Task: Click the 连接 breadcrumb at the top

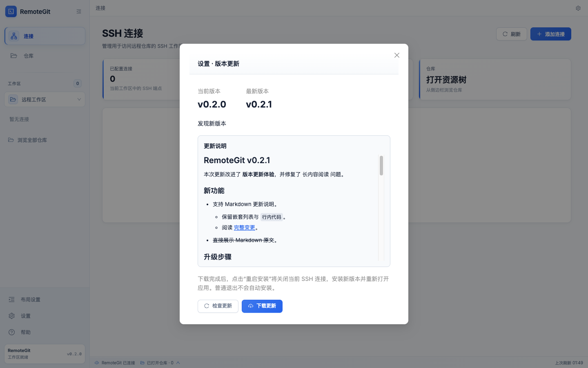Action: [100, 8]
